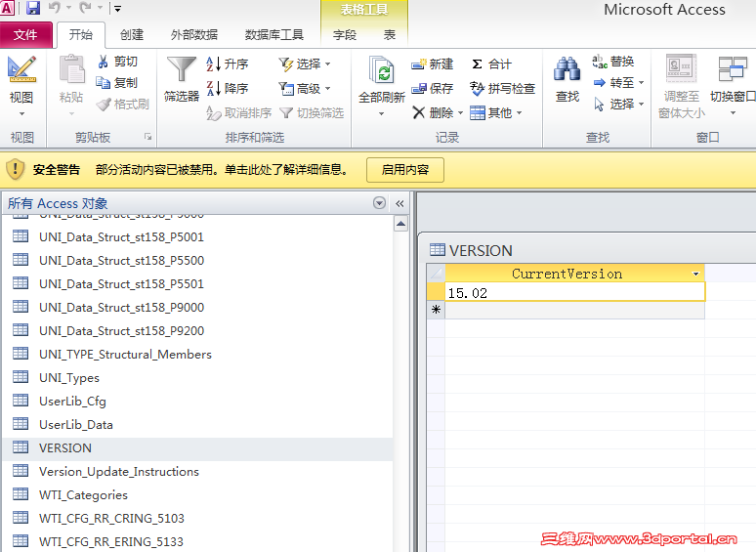Click 替换 replace icon
The height and width of the screenshot is (552, 756).
point(600,62)
